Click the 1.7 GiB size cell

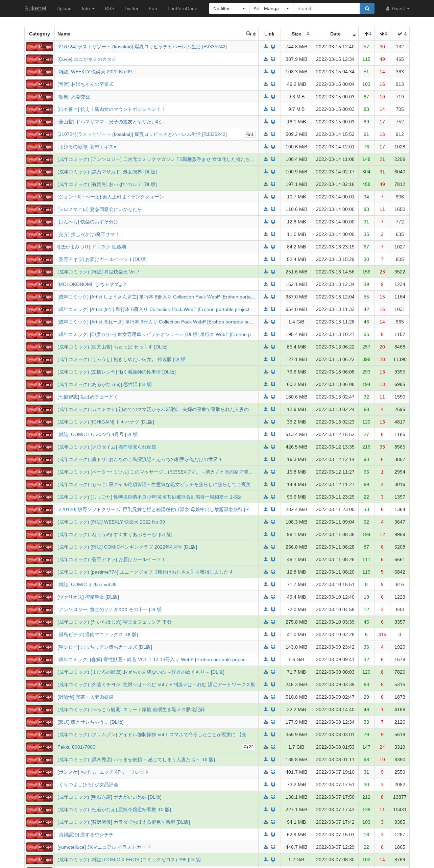[296, 747]
